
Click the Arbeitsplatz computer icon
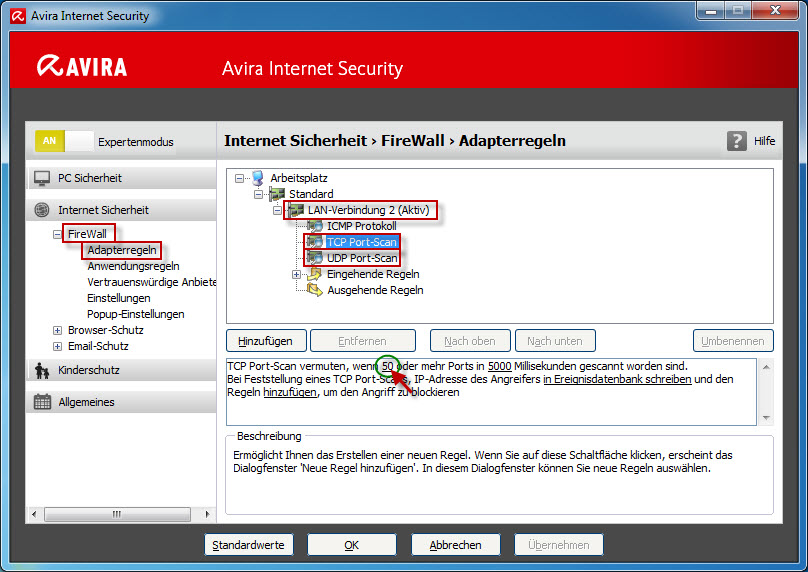pos(258,178)
